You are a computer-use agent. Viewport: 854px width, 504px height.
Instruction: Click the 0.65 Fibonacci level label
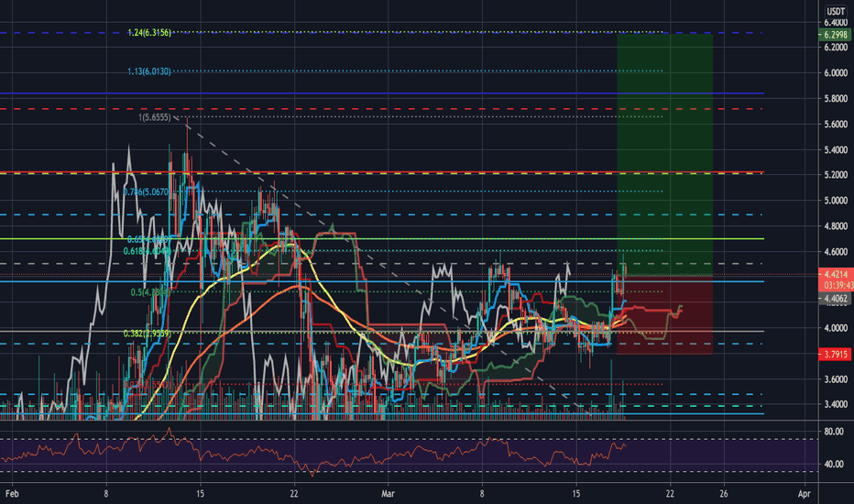coord(149,240)
